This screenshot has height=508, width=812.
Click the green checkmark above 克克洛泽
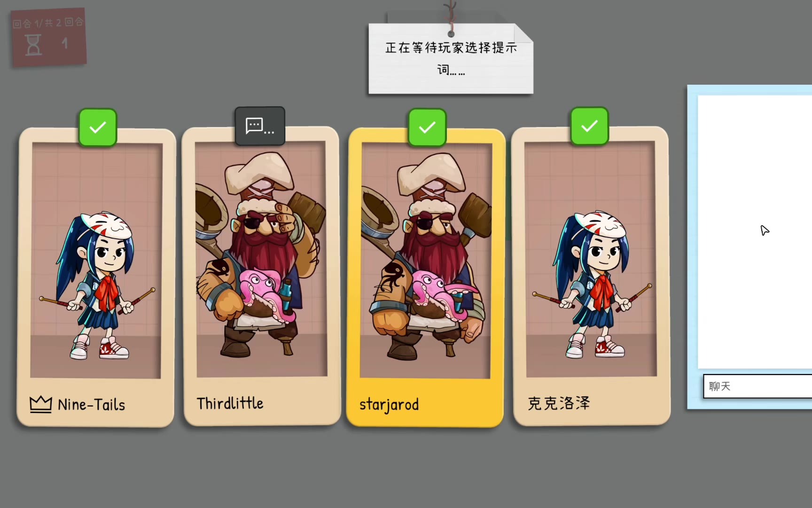point(590,126)
